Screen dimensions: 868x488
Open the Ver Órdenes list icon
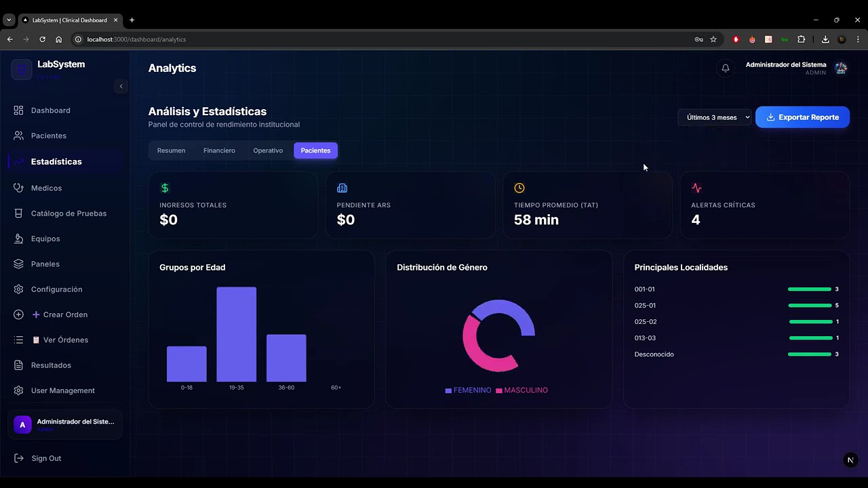pyautogui.click(x=18, y=340)
